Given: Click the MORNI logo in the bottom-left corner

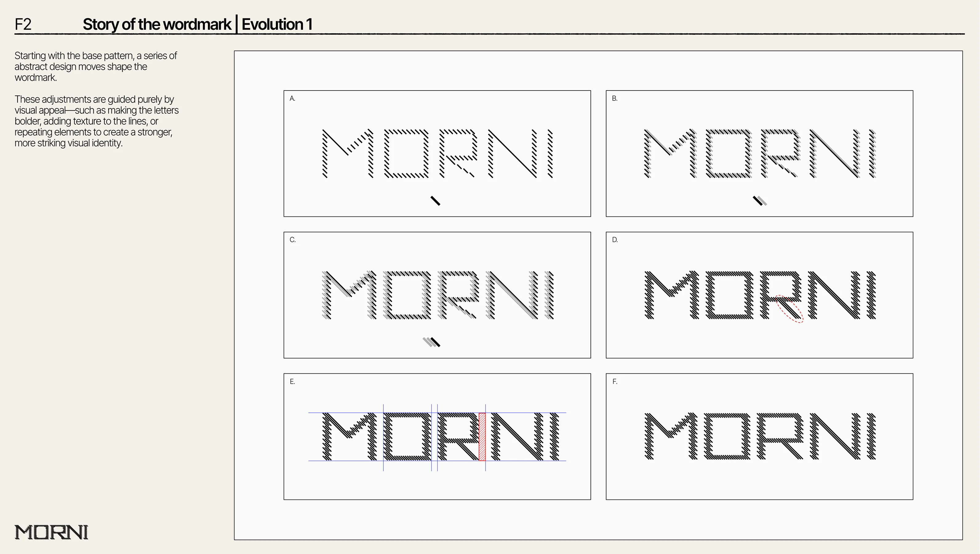Looking at the screenshot, I should 51,532.
